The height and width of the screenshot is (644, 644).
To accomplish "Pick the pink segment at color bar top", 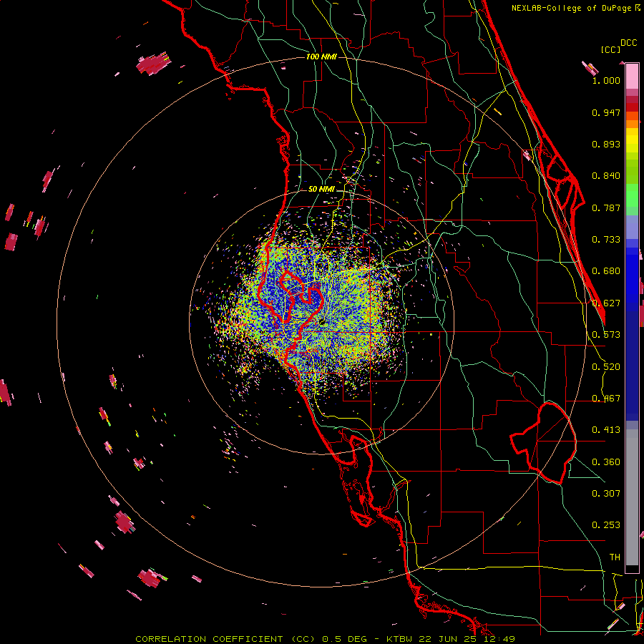I will (x=632, y=77).
